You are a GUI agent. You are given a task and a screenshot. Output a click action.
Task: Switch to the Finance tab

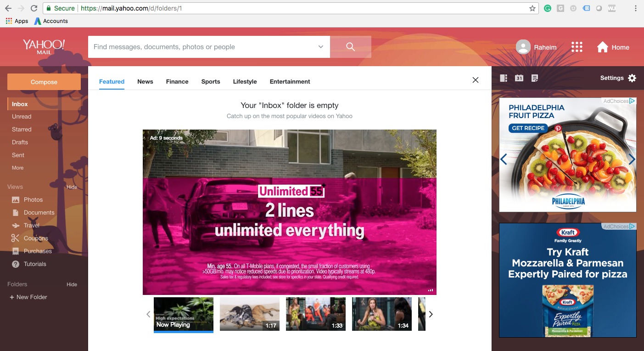click(x=177, y=82)
